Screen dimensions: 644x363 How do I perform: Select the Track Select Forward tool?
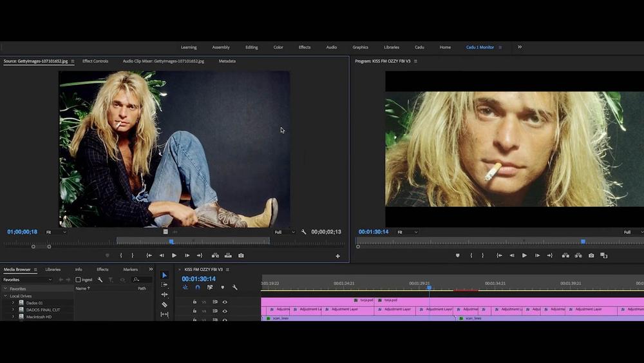[164, 284]
